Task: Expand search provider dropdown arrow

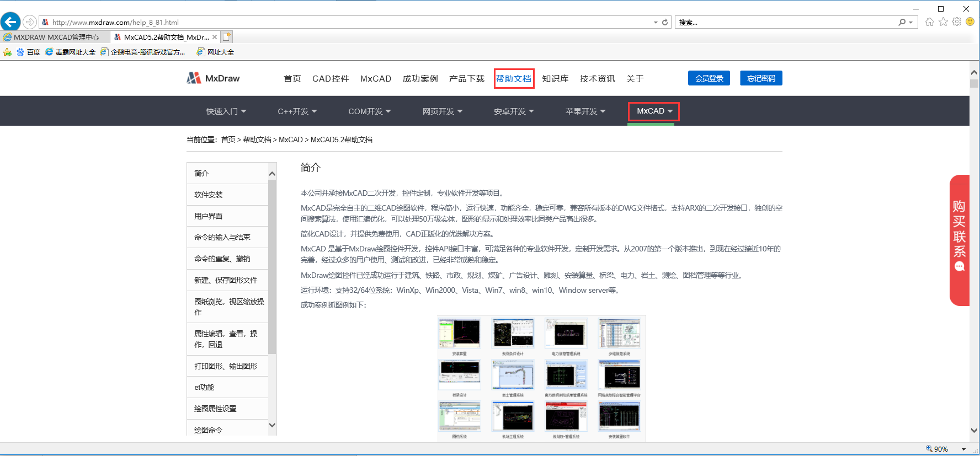Action: point(911,23)
